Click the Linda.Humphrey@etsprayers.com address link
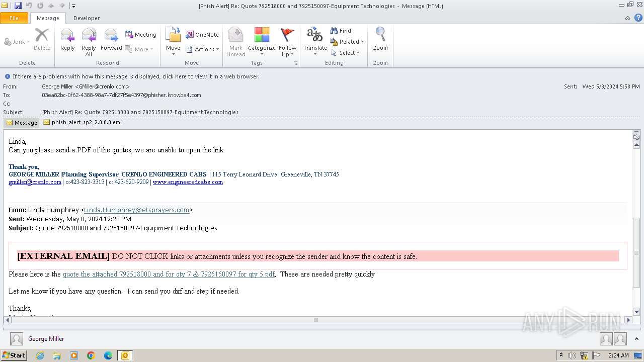 (137, 210)
